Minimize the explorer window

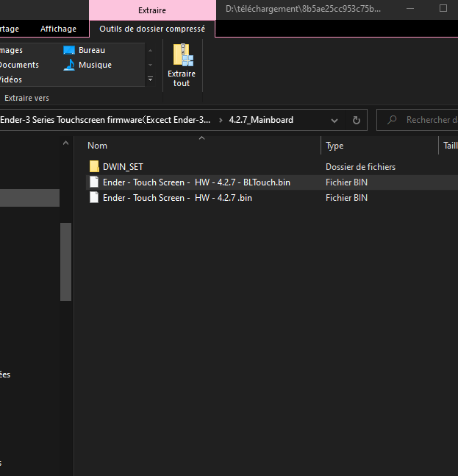410,8
